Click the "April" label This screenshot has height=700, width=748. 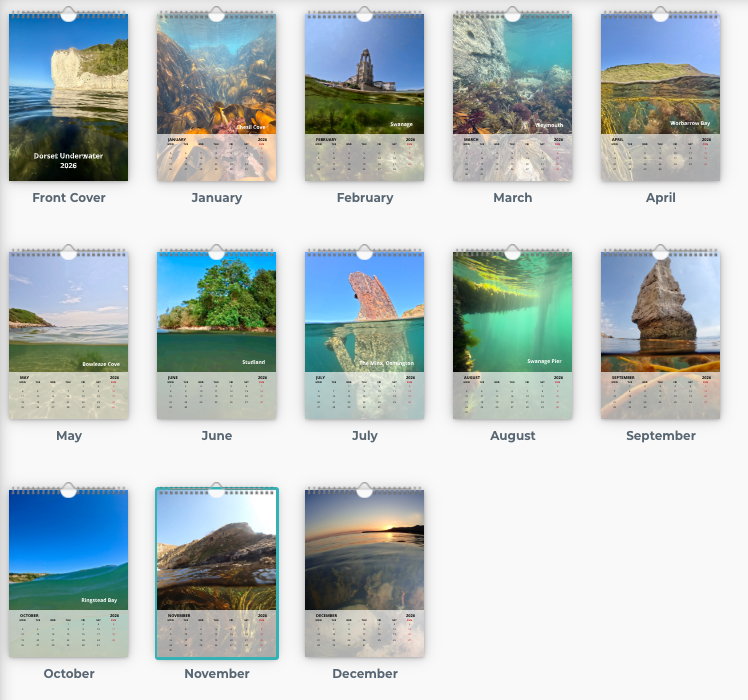coord(661,198)
